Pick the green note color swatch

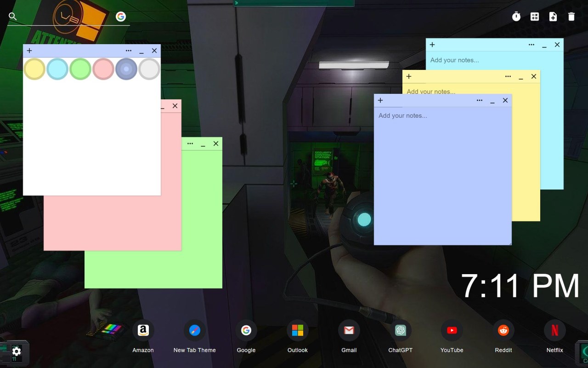tap(80, 69)
